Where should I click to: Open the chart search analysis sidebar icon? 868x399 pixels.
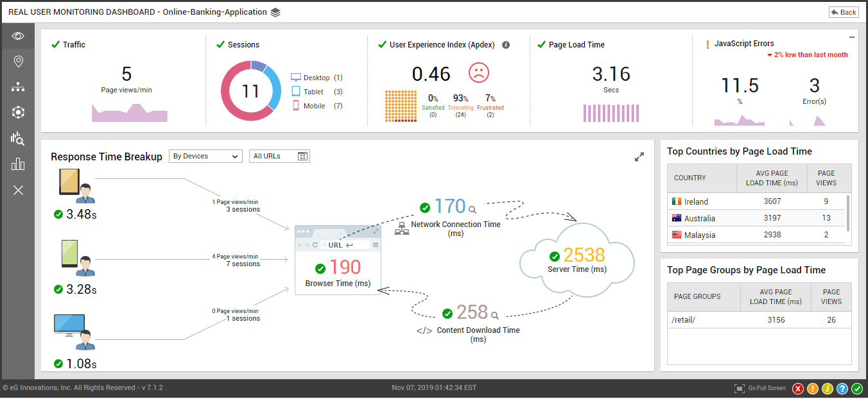(x=18, y=139)
